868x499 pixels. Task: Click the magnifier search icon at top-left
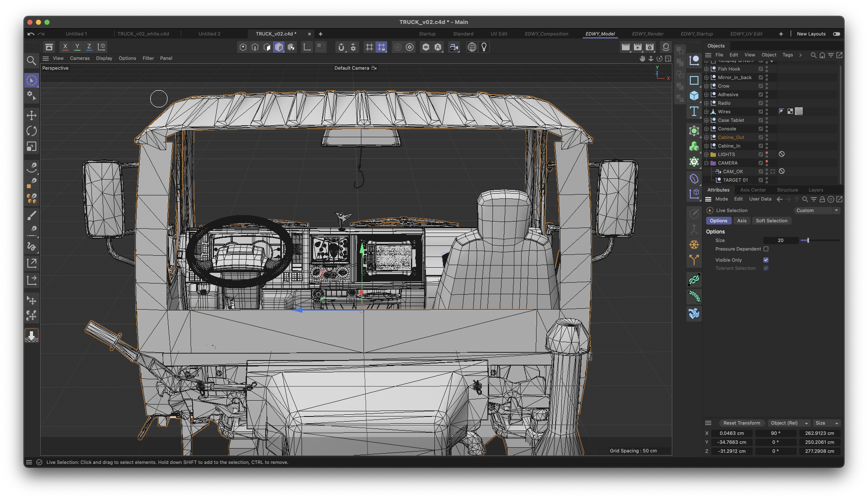(x=31, y=61)
